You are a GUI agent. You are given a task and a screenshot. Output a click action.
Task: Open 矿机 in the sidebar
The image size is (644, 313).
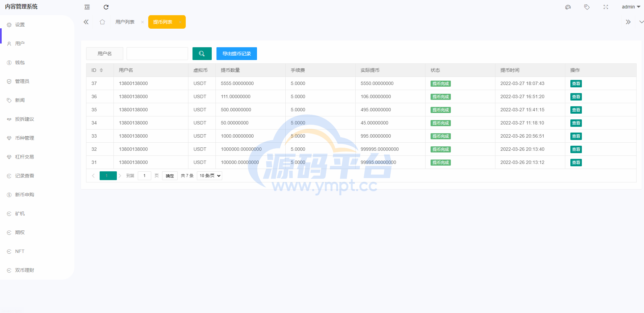click(x=37, y=214)
